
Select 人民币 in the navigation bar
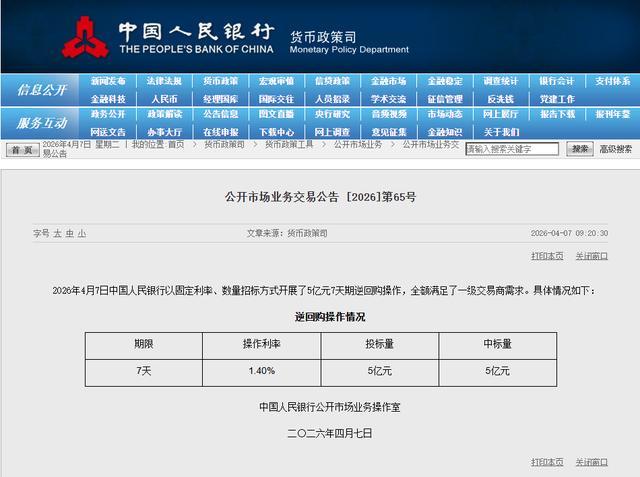point(164,99)
